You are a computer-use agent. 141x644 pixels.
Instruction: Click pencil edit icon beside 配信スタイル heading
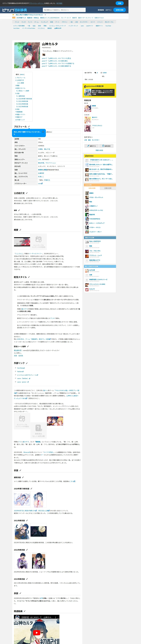(x=29, y=277)
